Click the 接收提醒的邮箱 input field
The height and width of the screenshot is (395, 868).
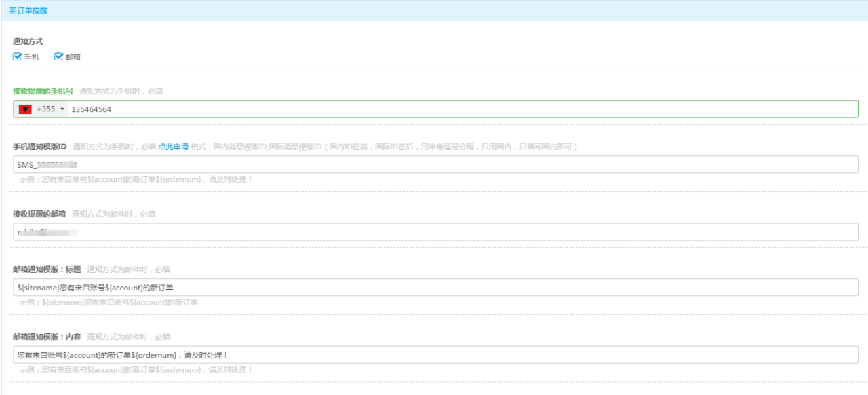pos(434,232)
